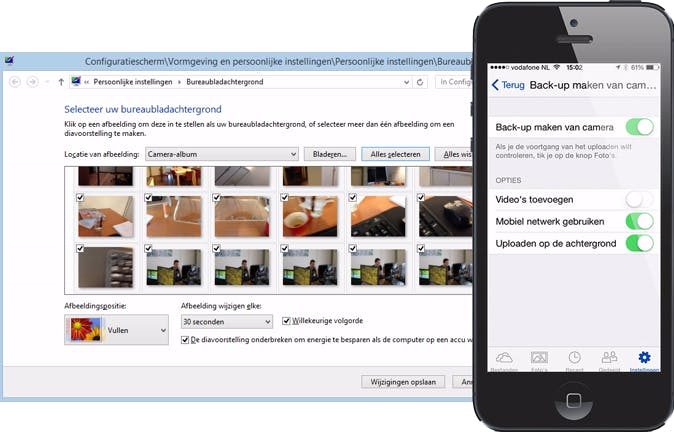The image size is (674, 432).
Task: Click the up-one-level arrow
Action: (61, 82)
